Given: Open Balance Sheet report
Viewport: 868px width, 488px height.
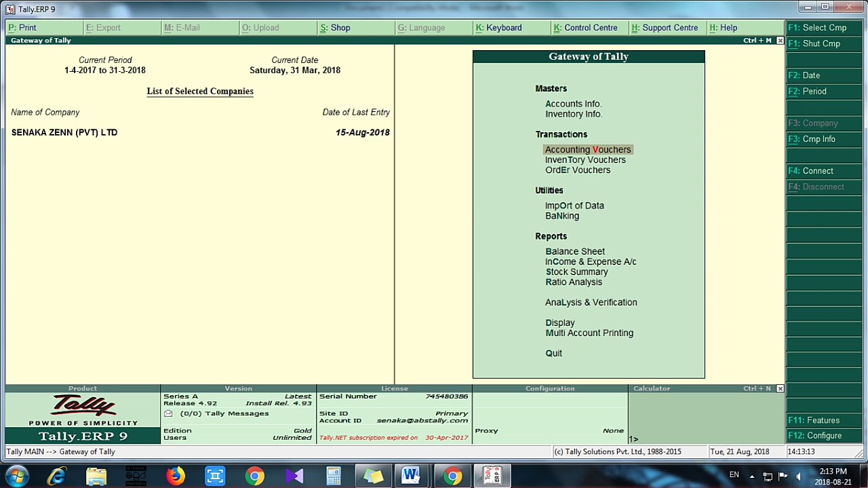Looking at the screenshot, I should [x=575, y=251].
